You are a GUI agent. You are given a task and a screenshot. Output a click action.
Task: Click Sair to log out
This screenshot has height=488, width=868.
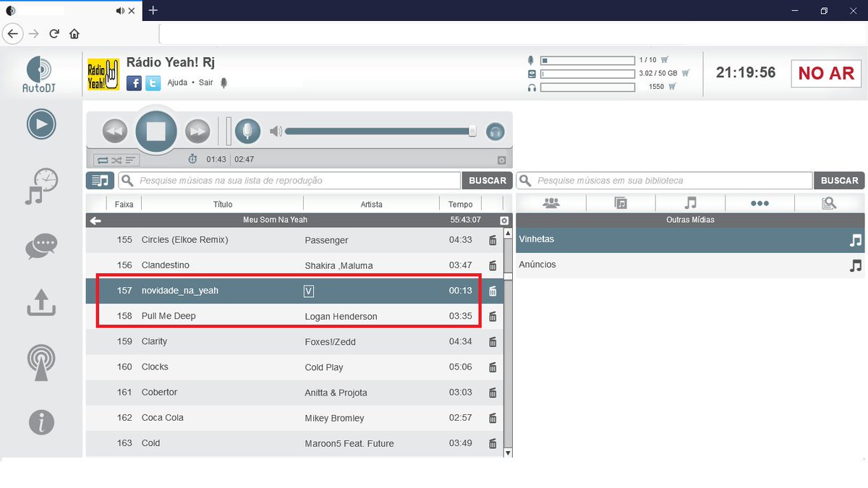pyautogui.click(x=206, y=82)
